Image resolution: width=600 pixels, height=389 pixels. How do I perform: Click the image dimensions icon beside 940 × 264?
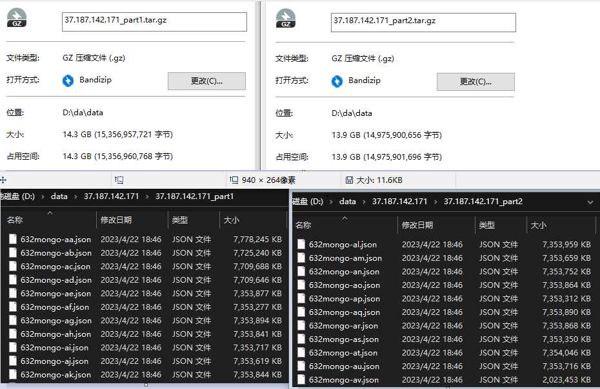pyautogui.click(x=234, y=180)
